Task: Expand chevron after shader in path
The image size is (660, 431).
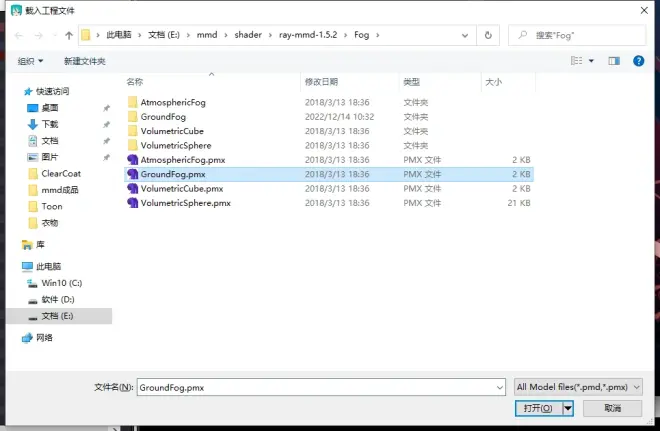Action: point(270,35)
